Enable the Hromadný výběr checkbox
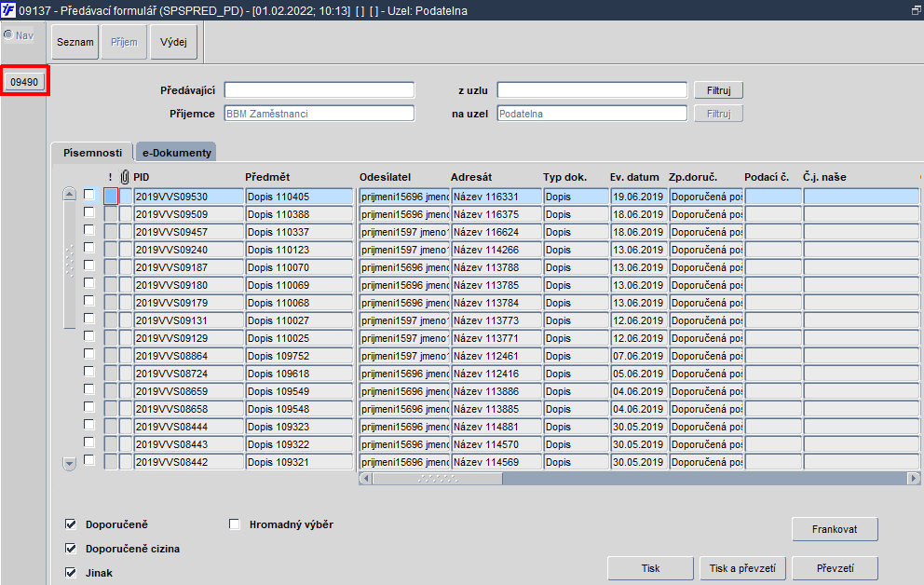Screen dimensions: 924x585 (x=235, y=524)
